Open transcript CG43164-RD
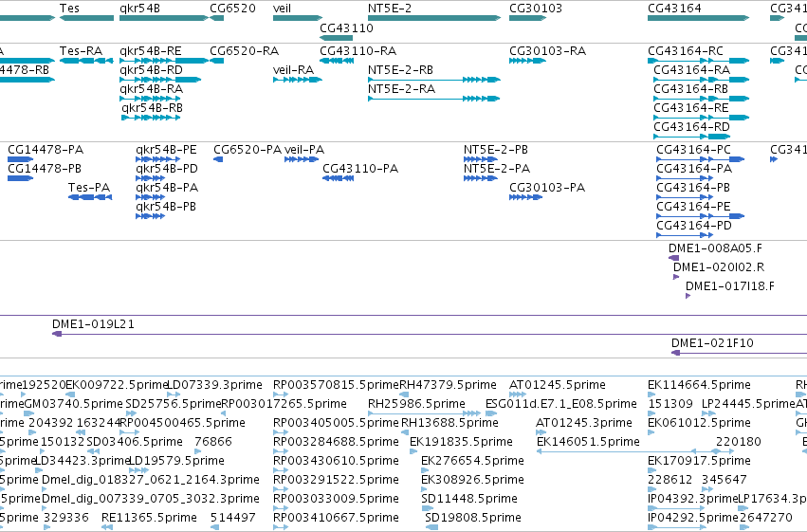 click(691, 127)
